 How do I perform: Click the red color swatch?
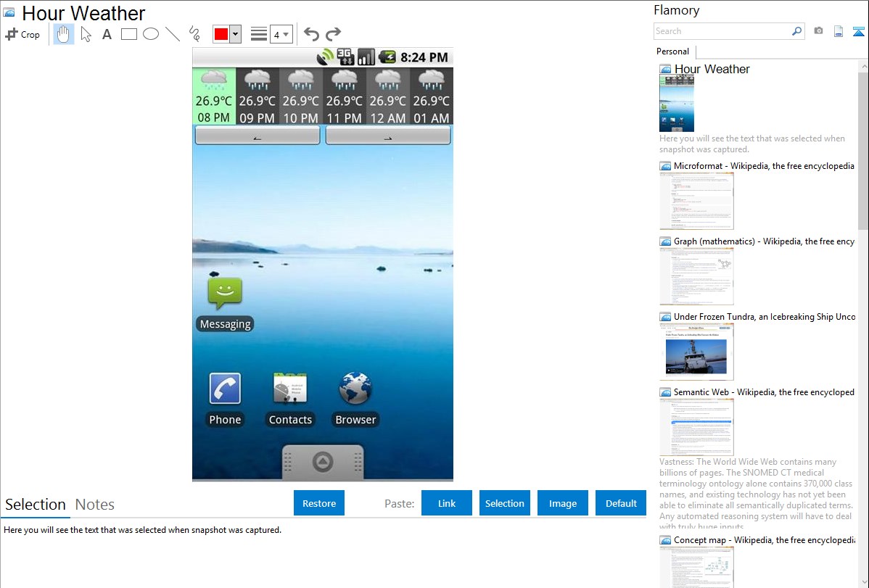[221, 34]
